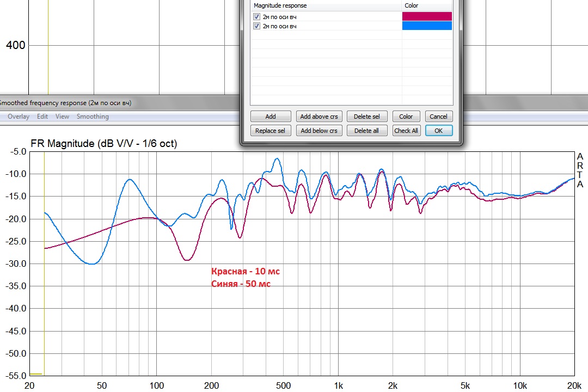The image size is (588, 392).
Task: Click the -55.0 dB axis label
Action: click(16, 376)
